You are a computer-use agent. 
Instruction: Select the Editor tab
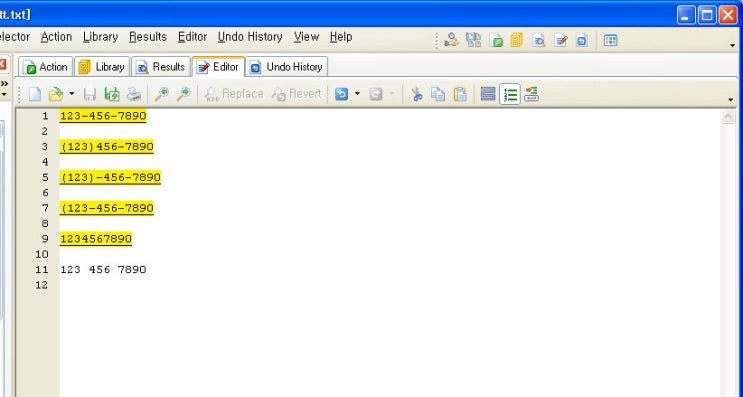218,67
